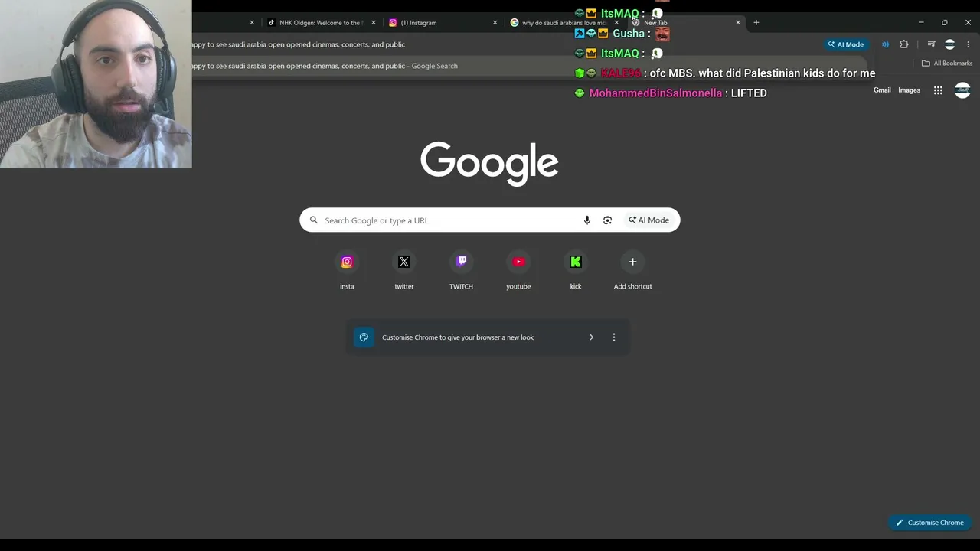Close the New Tab tab
Viewport: 980px width, 551px height.
click(x=738, y=23)
